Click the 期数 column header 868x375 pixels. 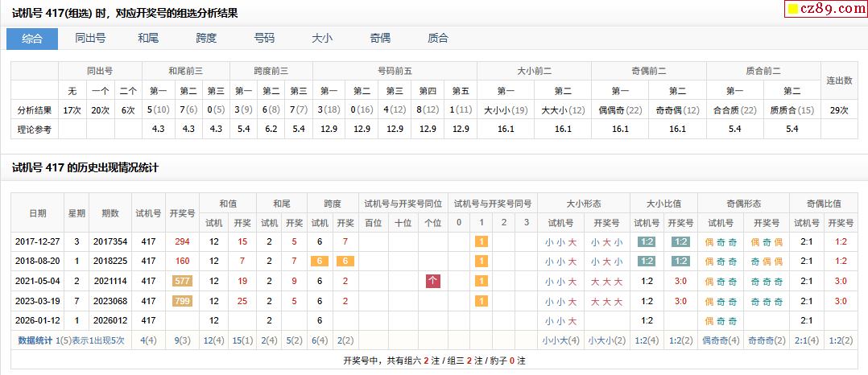pyautogui.click(x=110, y=213)
